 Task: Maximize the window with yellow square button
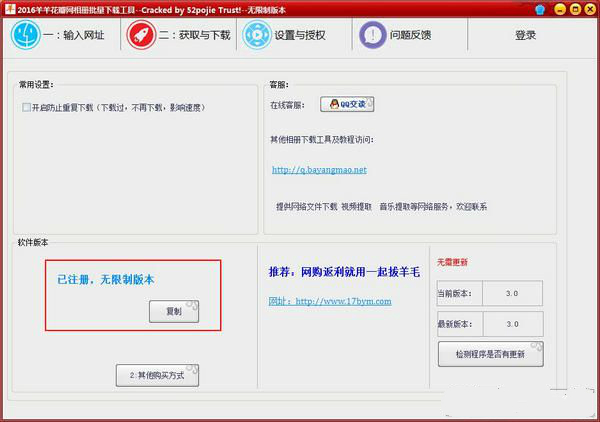coord(575,9)
